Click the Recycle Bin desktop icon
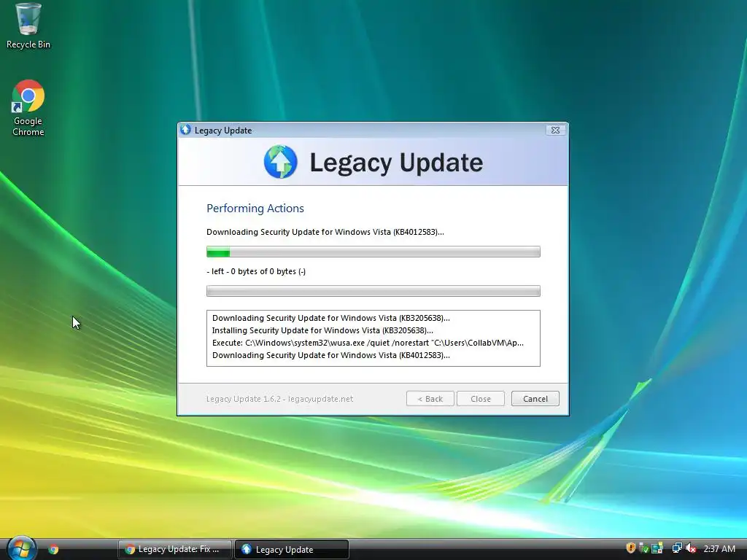 [x=28, y=26]
